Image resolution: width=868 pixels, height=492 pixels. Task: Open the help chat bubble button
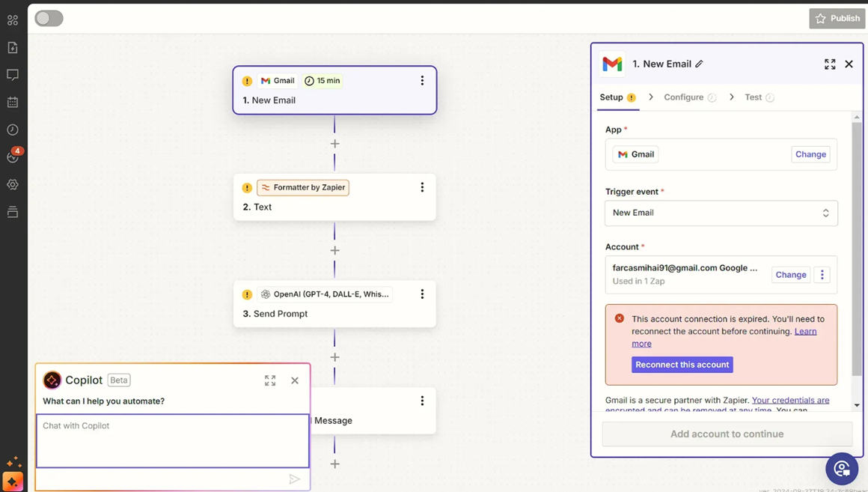click(x=842, y=470)
